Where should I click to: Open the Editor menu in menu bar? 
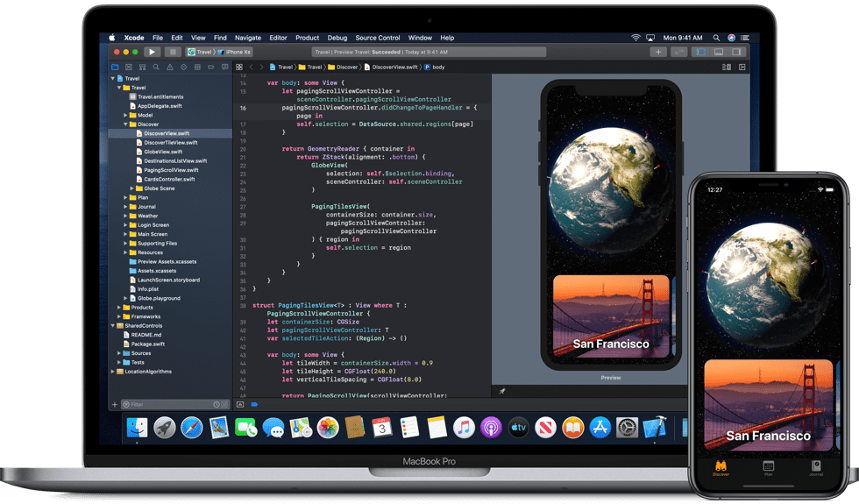coord(278,38)
